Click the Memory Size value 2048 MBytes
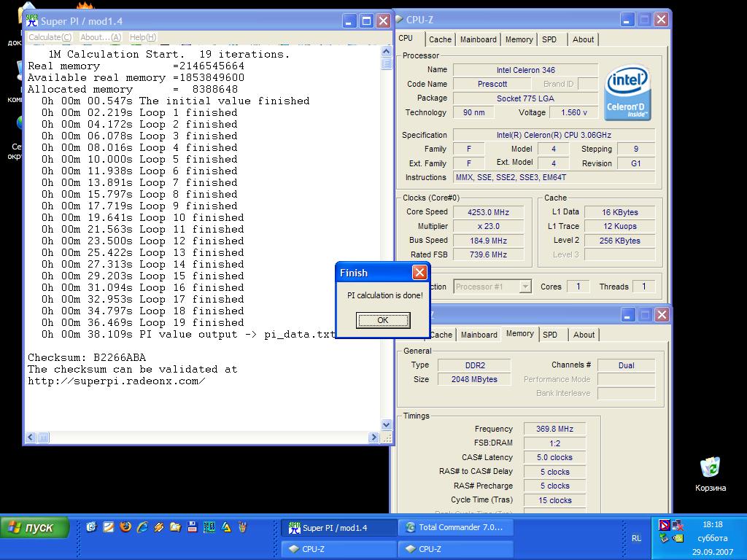 [x=474, y=379]
